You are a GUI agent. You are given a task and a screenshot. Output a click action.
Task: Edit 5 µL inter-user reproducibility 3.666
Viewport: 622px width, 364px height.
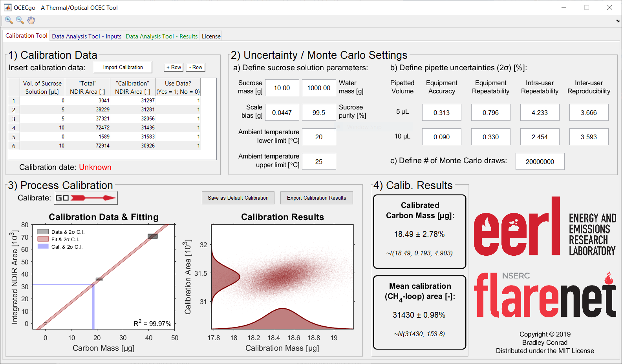pos(589,113)
